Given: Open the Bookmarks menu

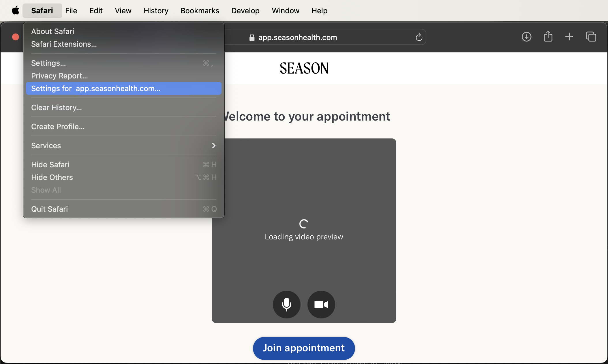Looking at the screenshot, I should 200,11.
